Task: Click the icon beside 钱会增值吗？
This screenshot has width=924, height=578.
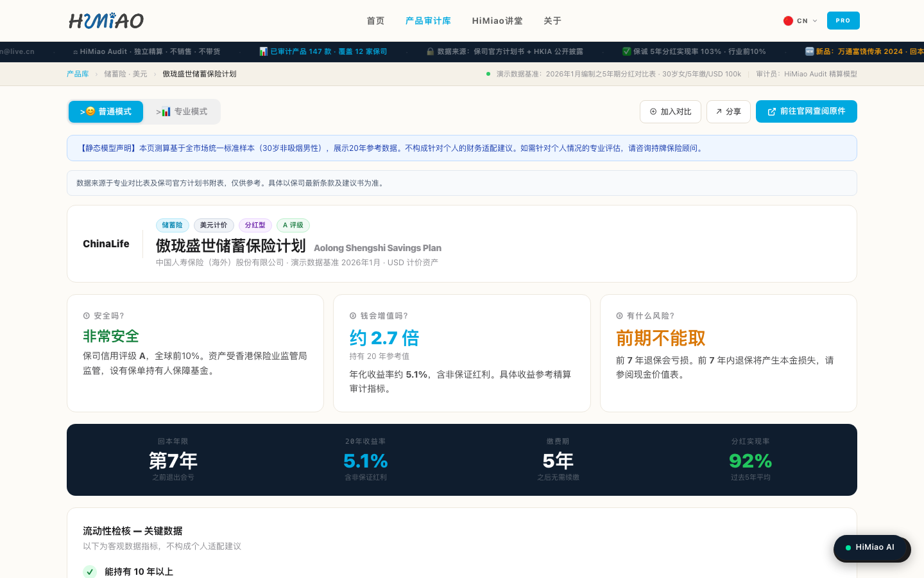Action: (x=353, y=316)
